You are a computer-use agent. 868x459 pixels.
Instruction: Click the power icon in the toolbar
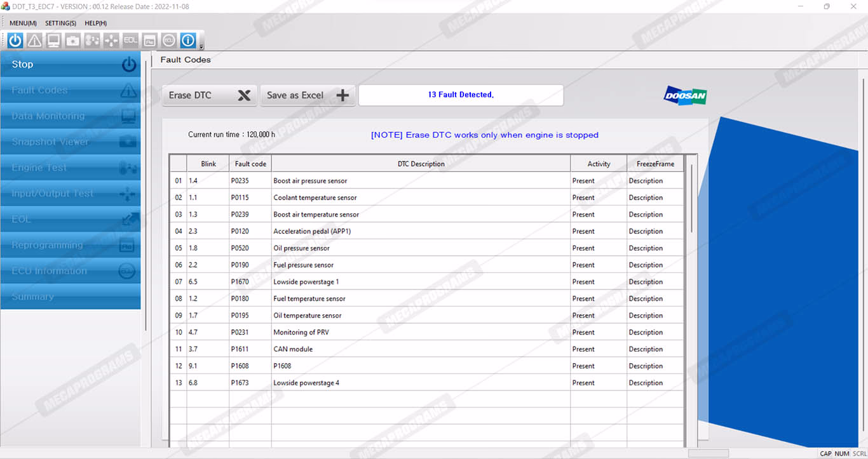(x=15, y=41)
